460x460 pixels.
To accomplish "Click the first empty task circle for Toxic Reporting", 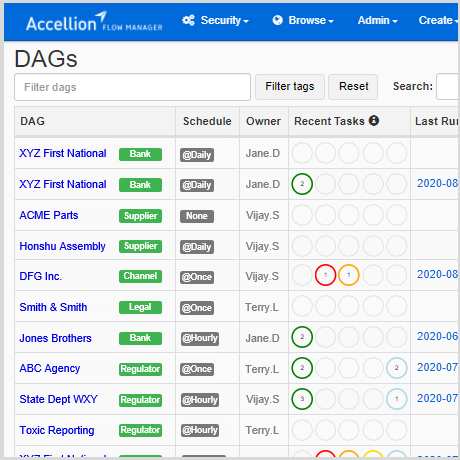I will coord(302,430).
